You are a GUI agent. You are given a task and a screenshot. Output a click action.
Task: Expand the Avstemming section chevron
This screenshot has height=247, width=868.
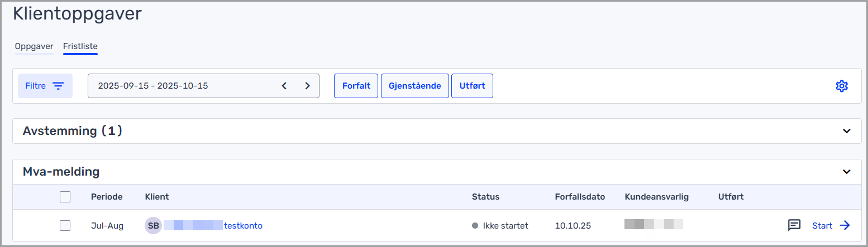point(847,131)
